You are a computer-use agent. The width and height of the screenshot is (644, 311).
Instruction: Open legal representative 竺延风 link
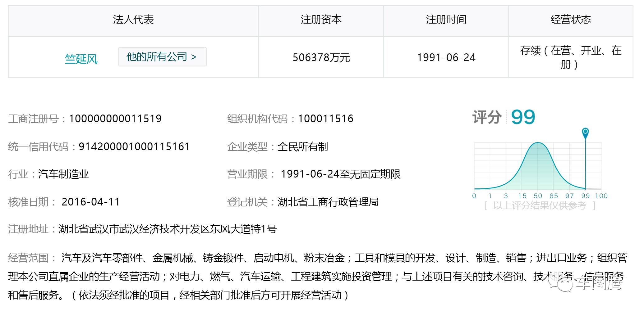tap(81, 58)
